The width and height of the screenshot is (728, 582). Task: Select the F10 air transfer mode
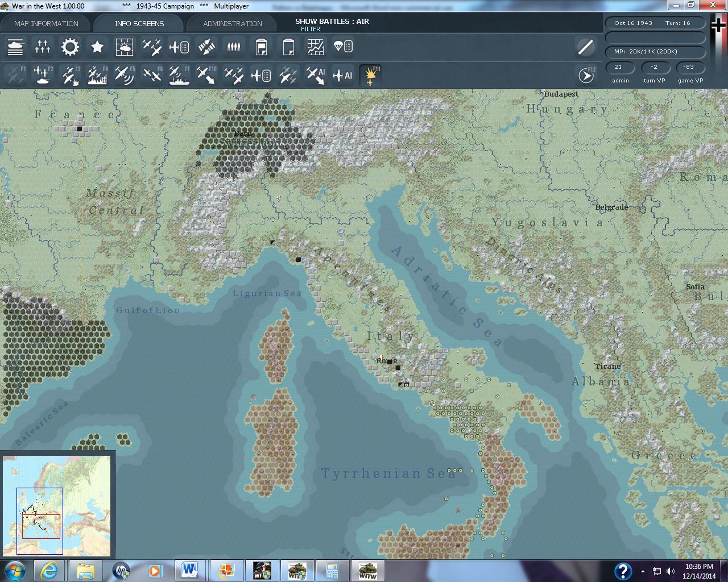tap(206, 75)
